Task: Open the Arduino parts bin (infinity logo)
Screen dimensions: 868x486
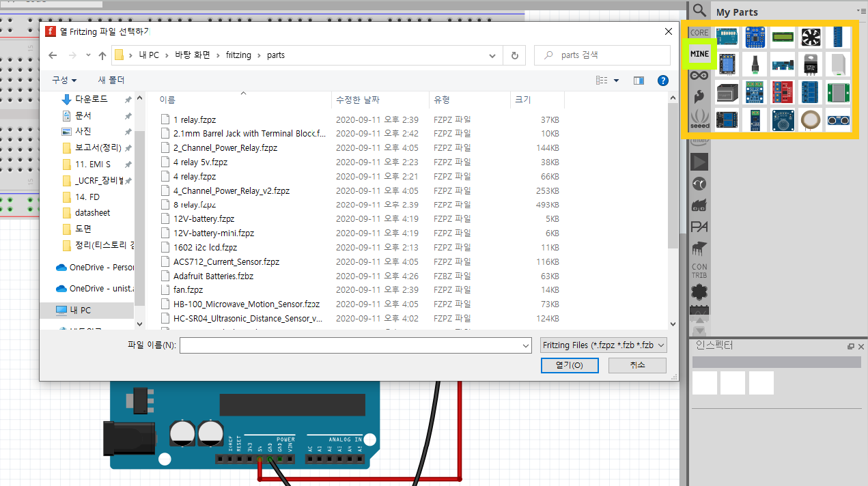Action: (699, 75)
